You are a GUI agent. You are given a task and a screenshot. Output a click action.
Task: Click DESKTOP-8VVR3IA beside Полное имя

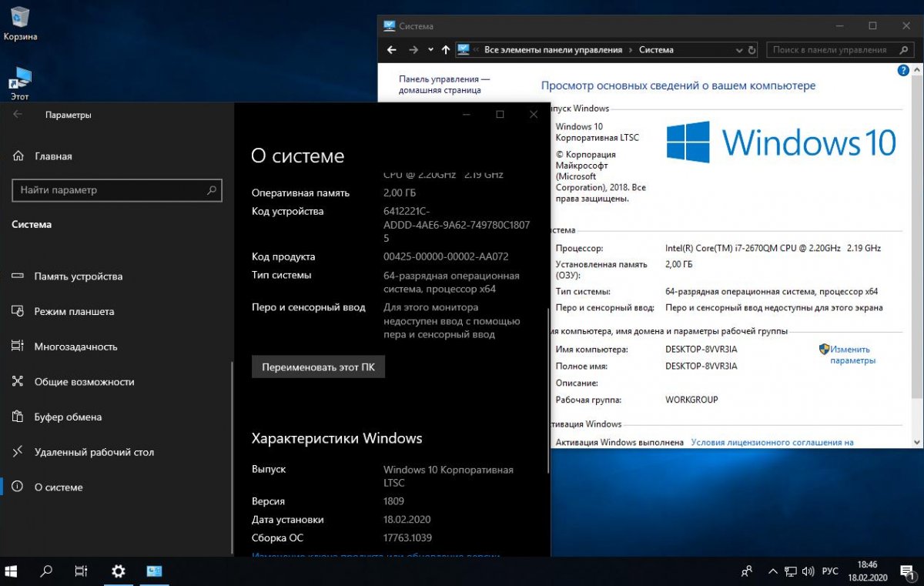[701, 367]
